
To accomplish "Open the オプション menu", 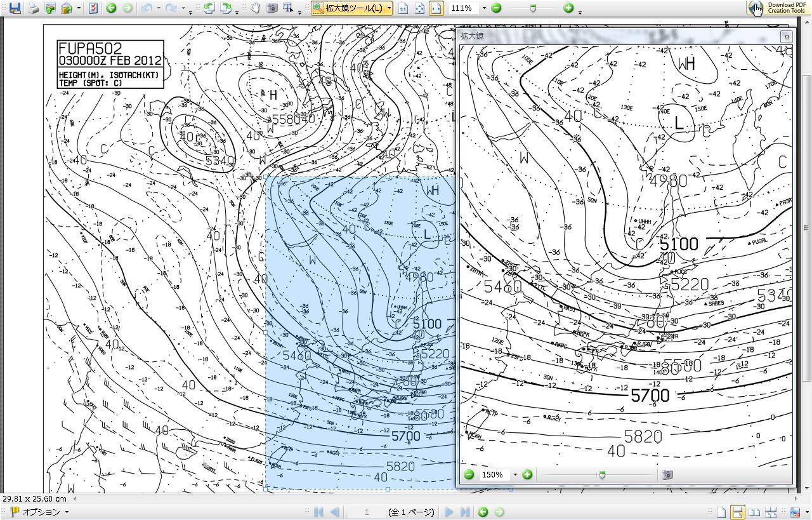I will (41, 512).
